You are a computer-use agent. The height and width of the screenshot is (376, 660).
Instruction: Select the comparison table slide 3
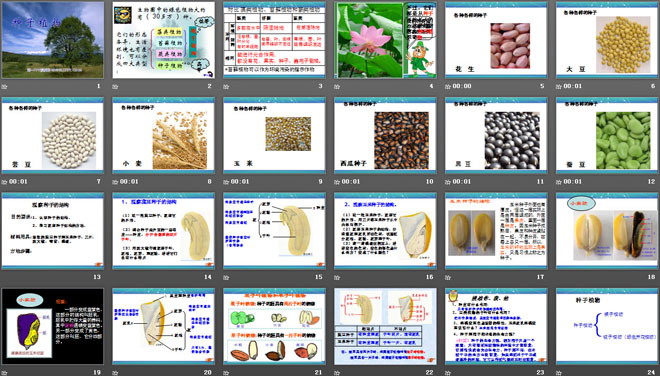click(274, 40)
